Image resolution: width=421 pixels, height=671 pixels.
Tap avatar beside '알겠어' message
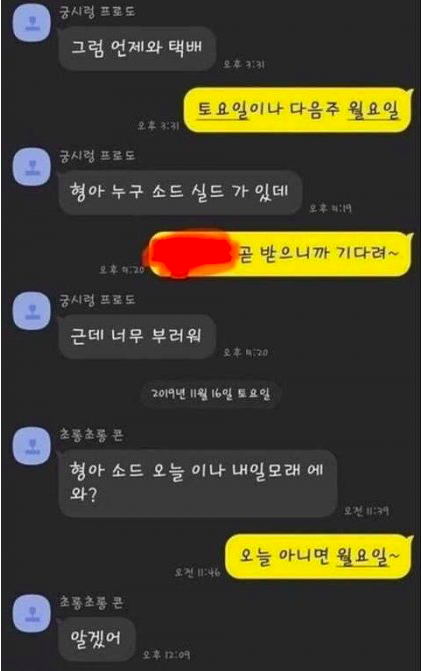[x=32, y=614]
